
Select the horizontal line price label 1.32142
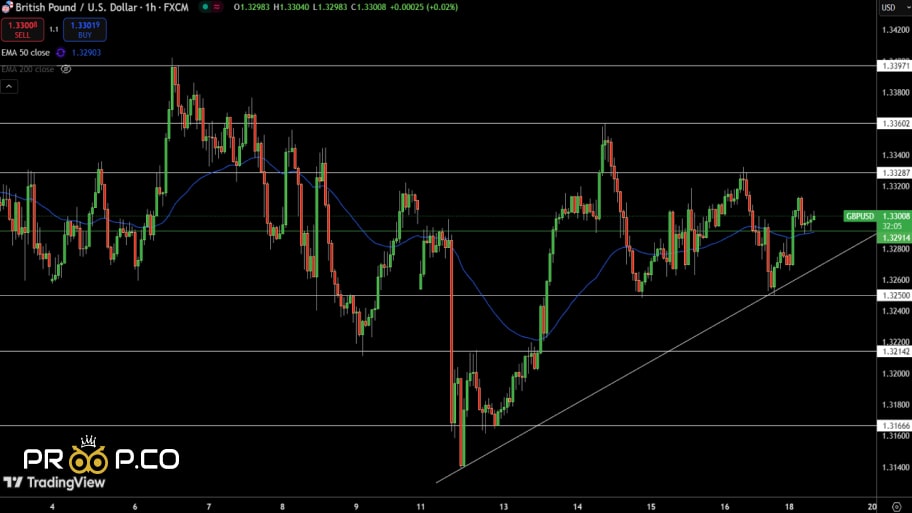click(x=894, y=351)
